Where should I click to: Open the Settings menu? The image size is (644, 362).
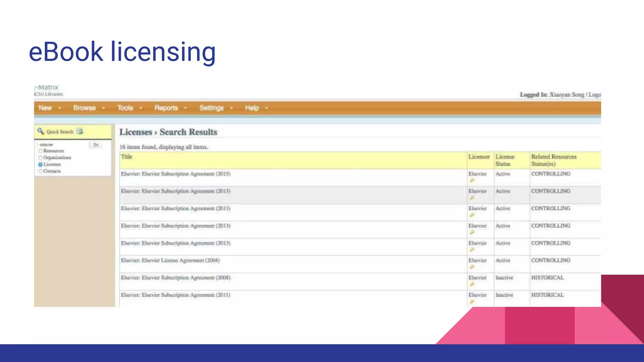(211, 108)
